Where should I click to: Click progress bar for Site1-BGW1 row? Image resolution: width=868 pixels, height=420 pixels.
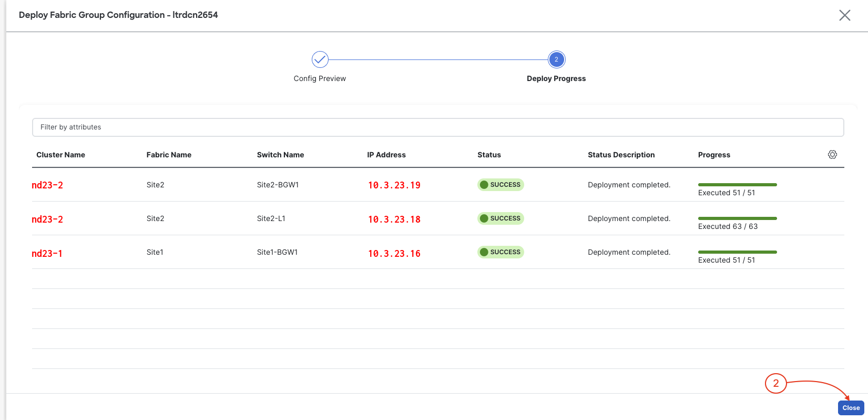click(x=737, y=252)
